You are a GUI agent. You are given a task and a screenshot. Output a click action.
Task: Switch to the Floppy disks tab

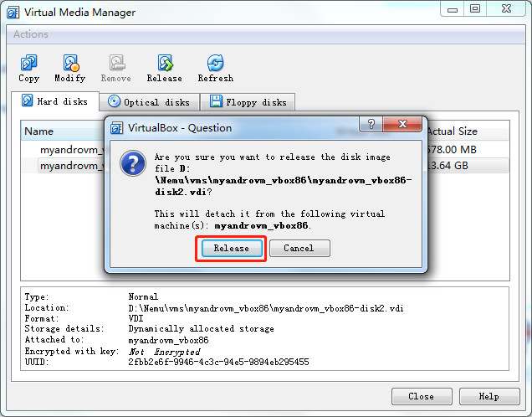(248, 102)
